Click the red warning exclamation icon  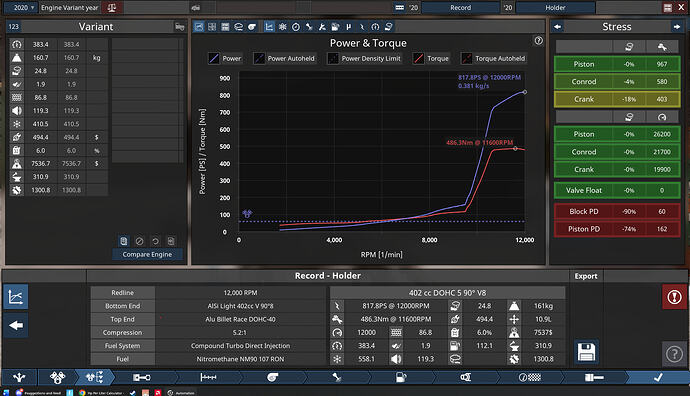click(x=674, y=297)
